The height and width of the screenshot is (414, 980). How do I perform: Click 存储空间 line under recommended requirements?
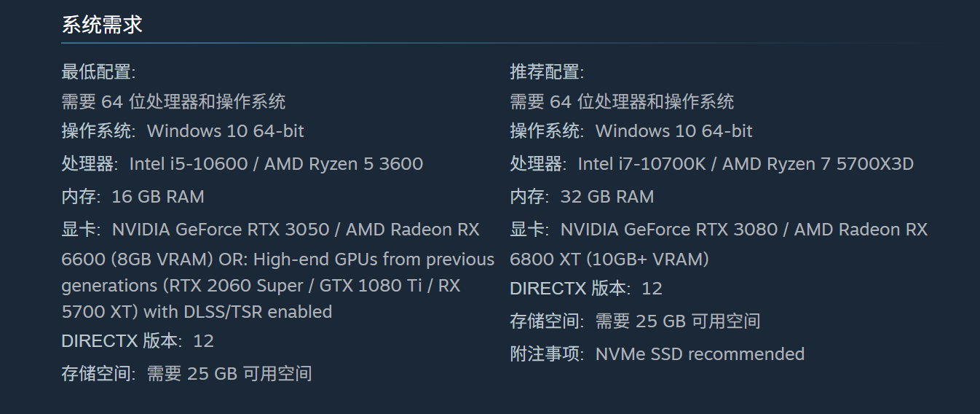point(635,321)
